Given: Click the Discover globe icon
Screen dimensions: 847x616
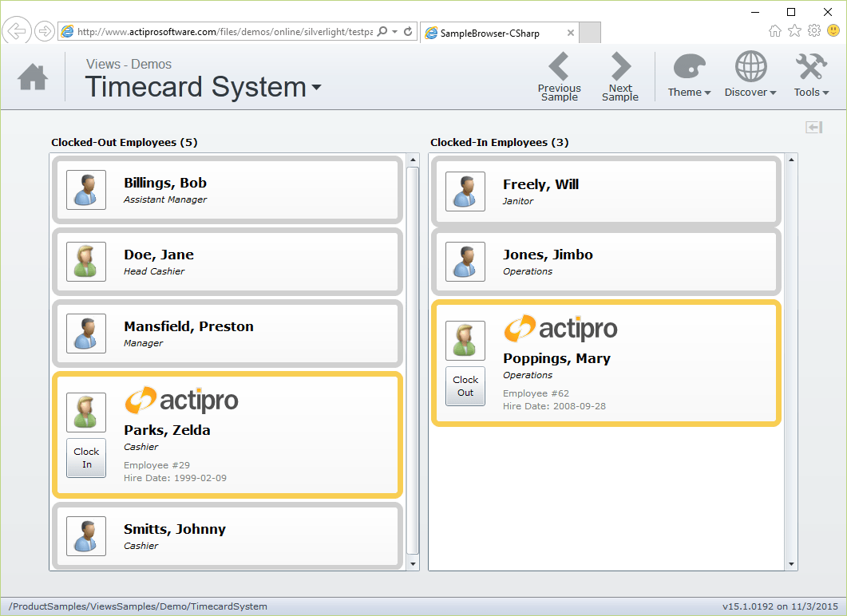Looking at the screenshot, I should coord(750,68).
